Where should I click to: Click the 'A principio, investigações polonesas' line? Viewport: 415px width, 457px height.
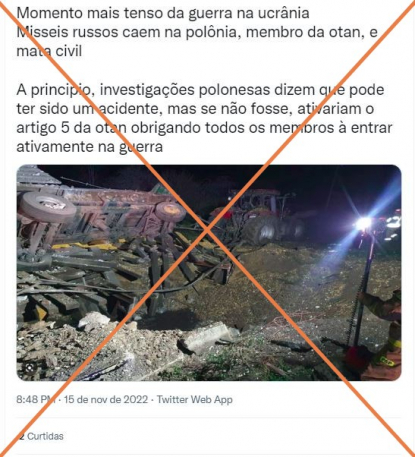(x=200, y=90)
